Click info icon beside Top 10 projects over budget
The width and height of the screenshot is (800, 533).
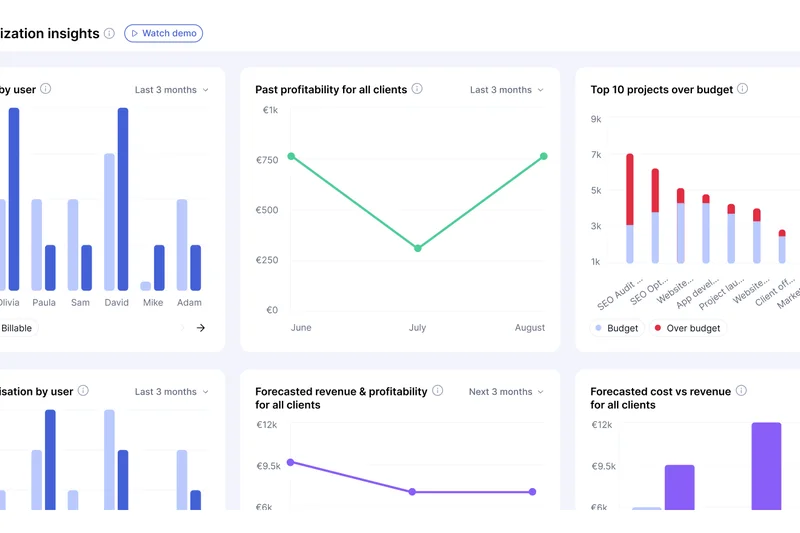[x=742, y=89]
